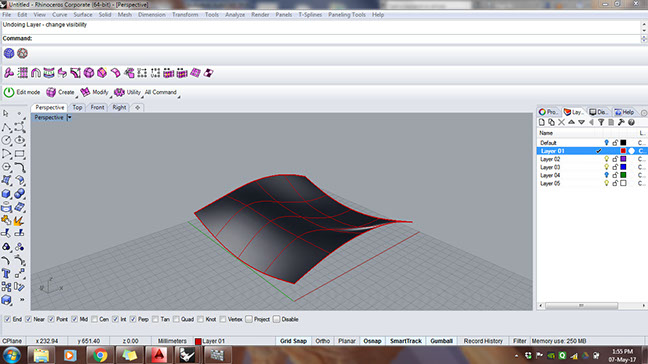Screen dimensions: 648x364
Task: Select the Box solid tool icon
Action: (6, 194)
